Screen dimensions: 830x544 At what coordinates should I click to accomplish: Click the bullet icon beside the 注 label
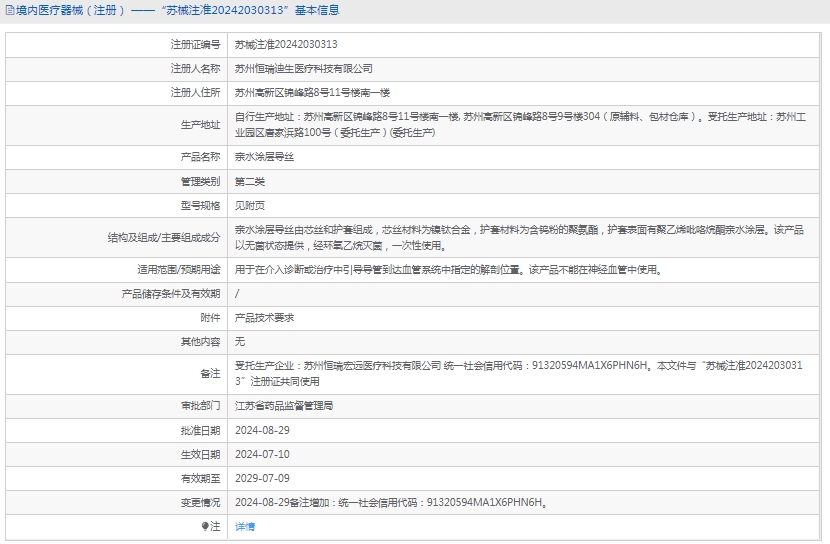click(205, 526)
